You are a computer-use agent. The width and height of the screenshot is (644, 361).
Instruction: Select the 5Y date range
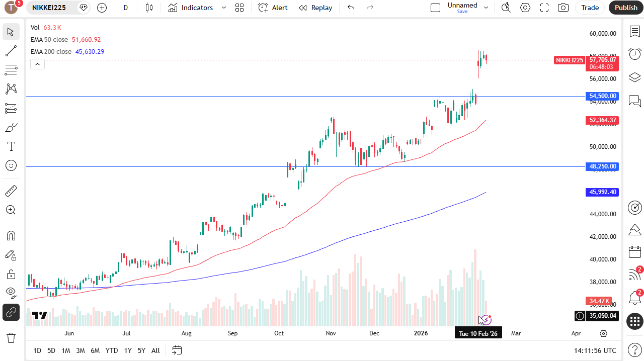(x=141, y=350)
